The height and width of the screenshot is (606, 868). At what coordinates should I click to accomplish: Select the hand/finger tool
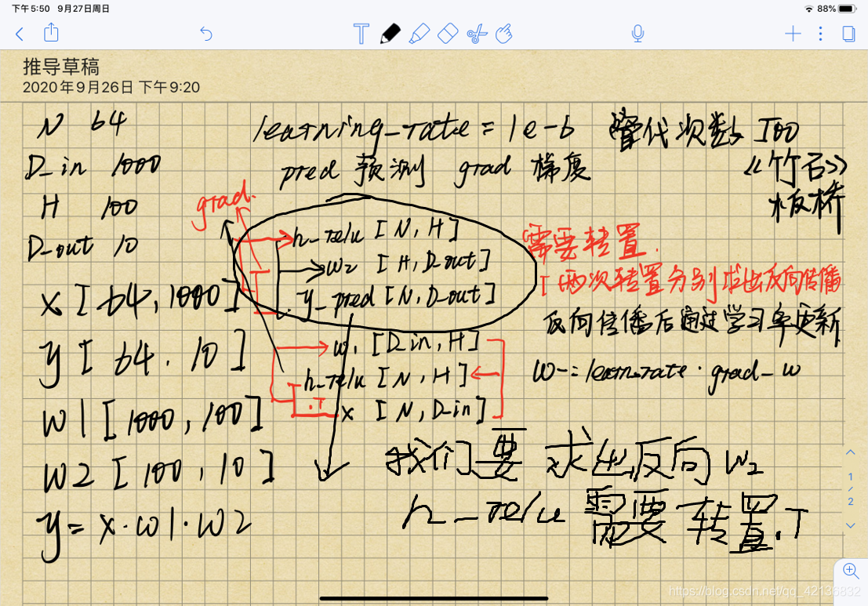(503, 34)
